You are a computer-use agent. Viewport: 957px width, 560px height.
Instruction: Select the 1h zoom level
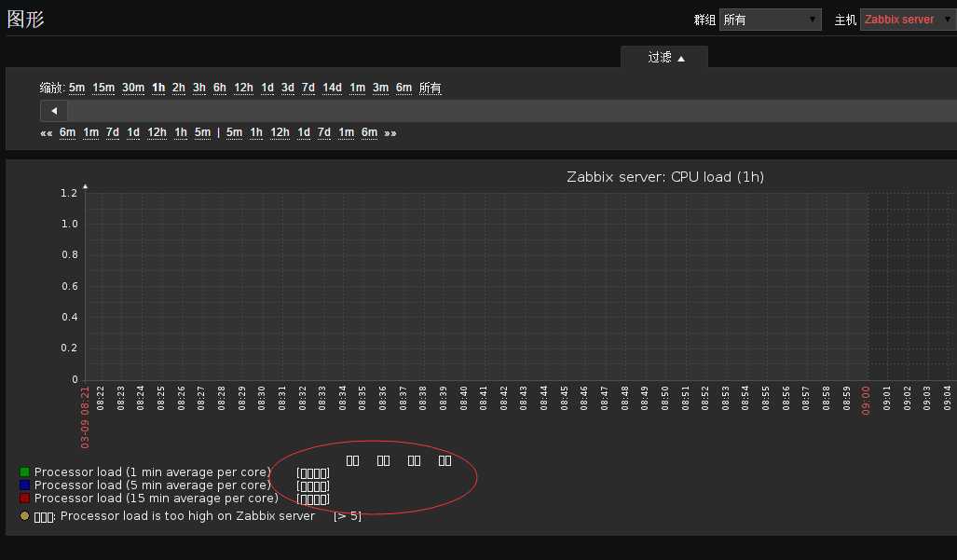tap(158, 88)
